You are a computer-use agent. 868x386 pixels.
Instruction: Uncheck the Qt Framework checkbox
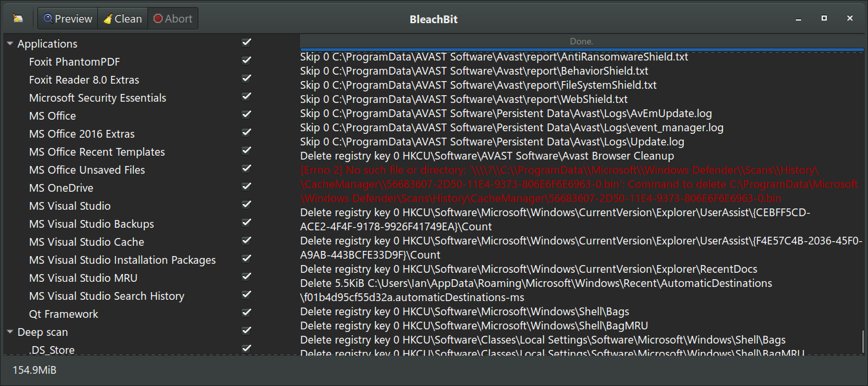tap(247, 313)
